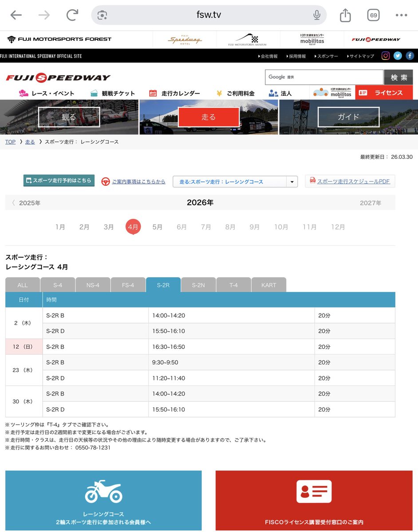Open the Facebook icon link
This screenshot has width=418, height=532.
coord(410,56)
